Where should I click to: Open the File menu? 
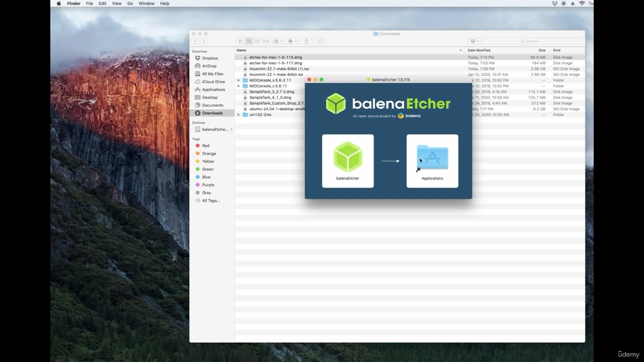point(90,4)
